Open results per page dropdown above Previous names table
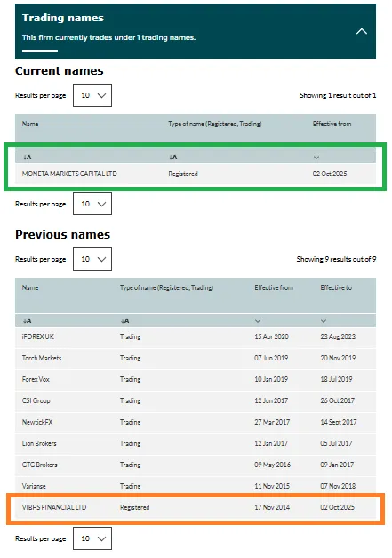Image resolution: width=392 pixels, height=558 pixels. (x=92, y=259)
